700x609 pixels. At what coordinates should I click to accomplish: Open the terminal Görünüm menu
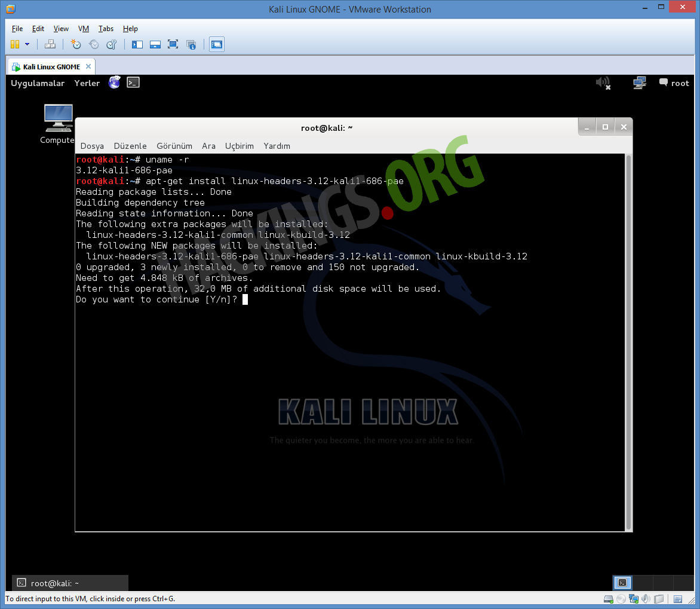pos(174,146)
